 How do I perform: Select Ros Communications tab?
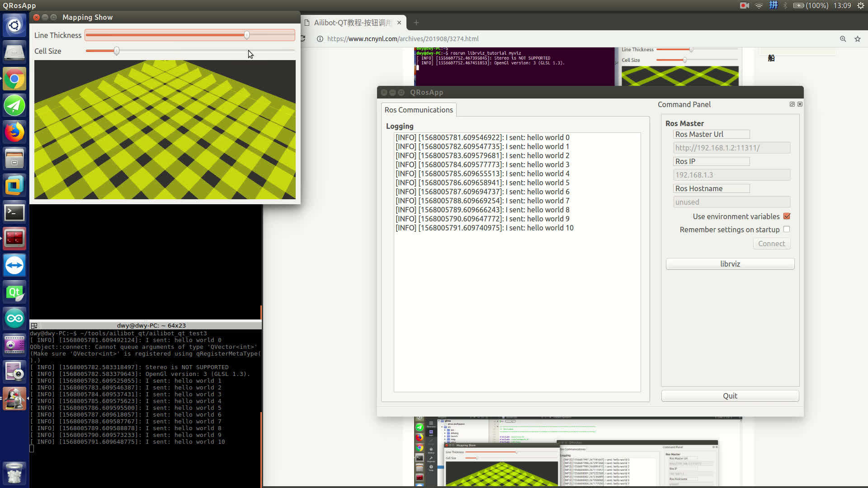click(419, 110)
